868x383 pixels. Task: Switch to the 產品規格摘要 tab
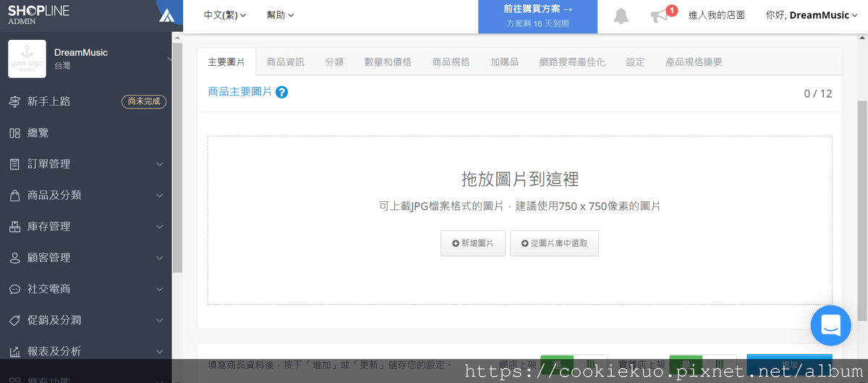click(694, 62)
